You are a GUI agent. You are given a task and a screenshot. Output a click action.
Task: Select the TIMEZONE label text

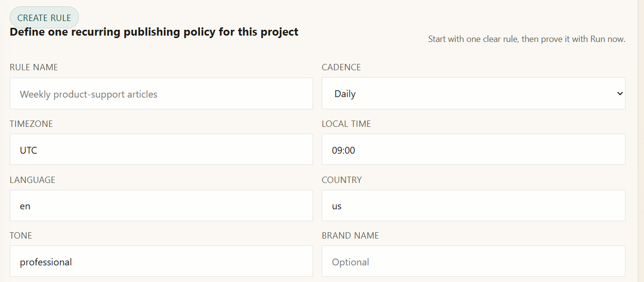[x=31, y=124]
